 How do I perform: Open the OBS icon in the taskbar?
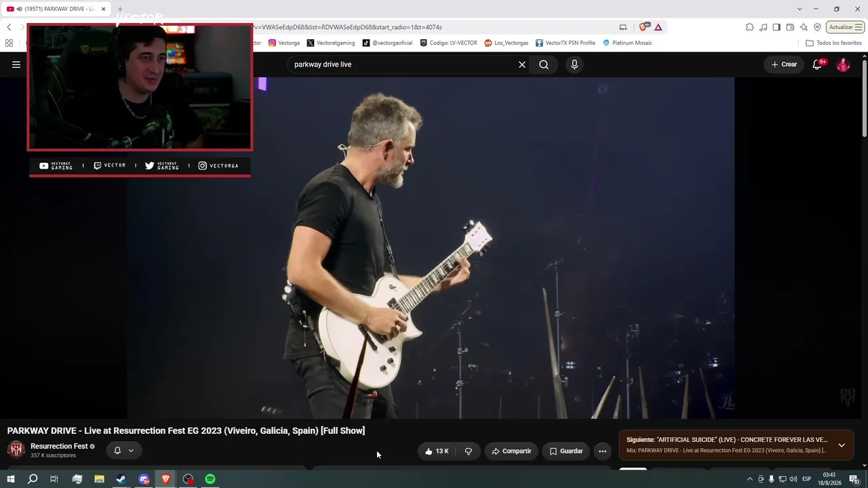click(x=188, y=479)
